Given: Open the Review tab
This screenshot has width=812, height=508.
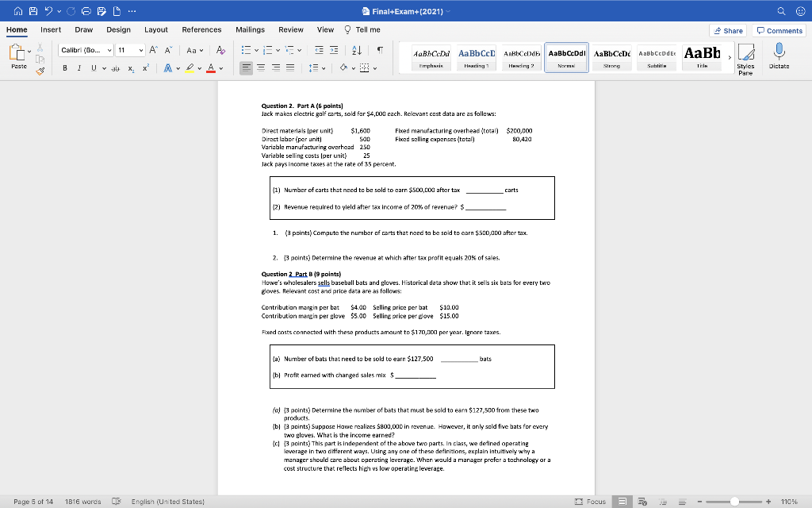Looking at the screenshot, I should (291, 29).
